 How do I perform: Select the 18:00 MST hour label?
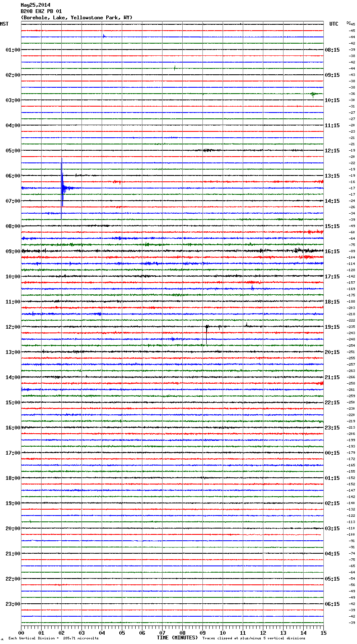click(13, 478)
